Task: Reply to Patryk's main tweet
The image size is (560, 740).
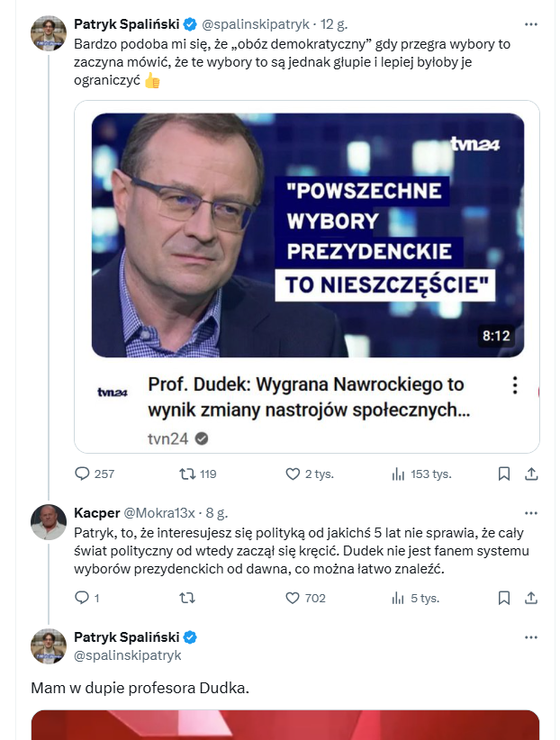Action: click(x=82, y=474)
